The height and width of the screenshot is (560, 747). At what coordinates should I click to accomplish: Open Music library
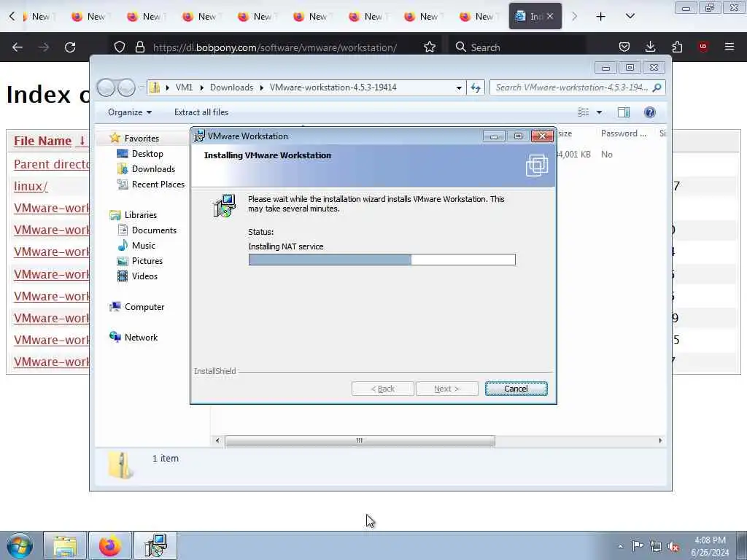tap(144, 246)
